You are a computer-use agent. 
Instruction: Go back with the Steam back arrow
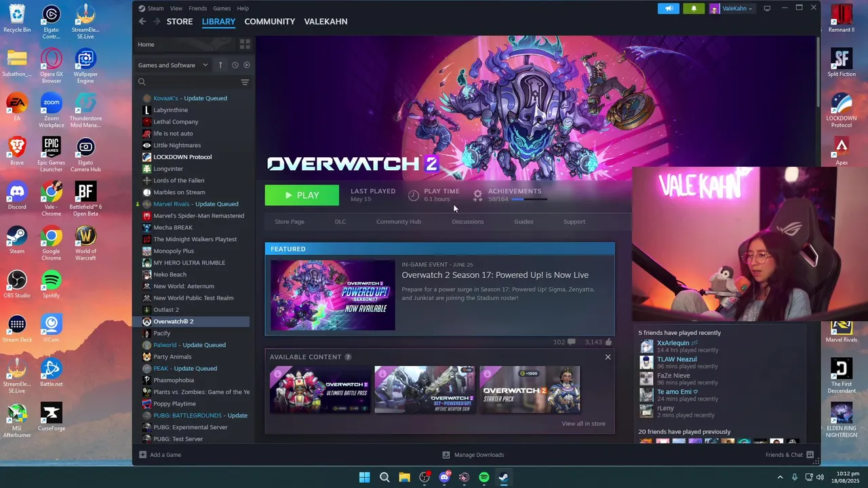click(x=142, y=22)
